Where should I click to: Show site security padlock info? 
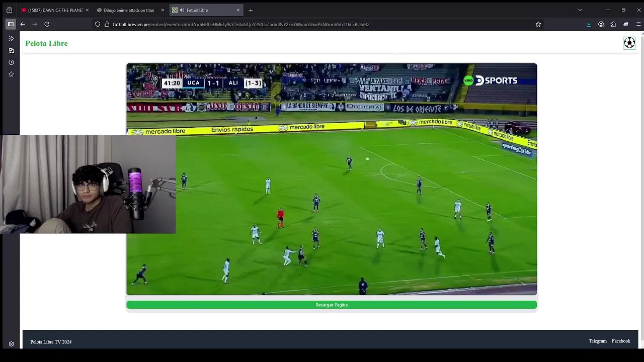click(x=107, y=24)
